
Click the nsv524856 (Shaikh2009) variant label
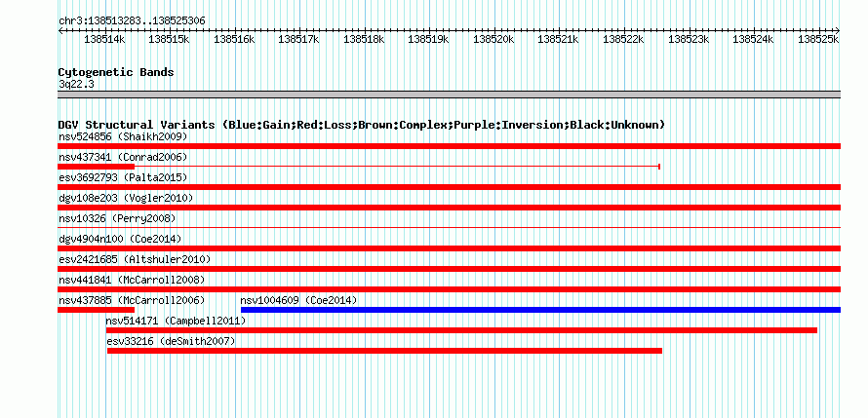[123, 136]
